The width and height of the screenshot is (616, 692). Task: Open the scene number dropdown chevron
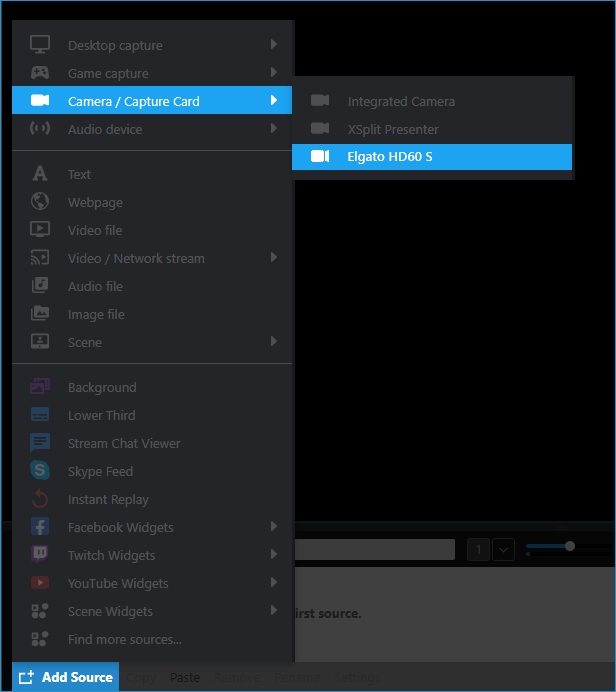tap(503, 550)
